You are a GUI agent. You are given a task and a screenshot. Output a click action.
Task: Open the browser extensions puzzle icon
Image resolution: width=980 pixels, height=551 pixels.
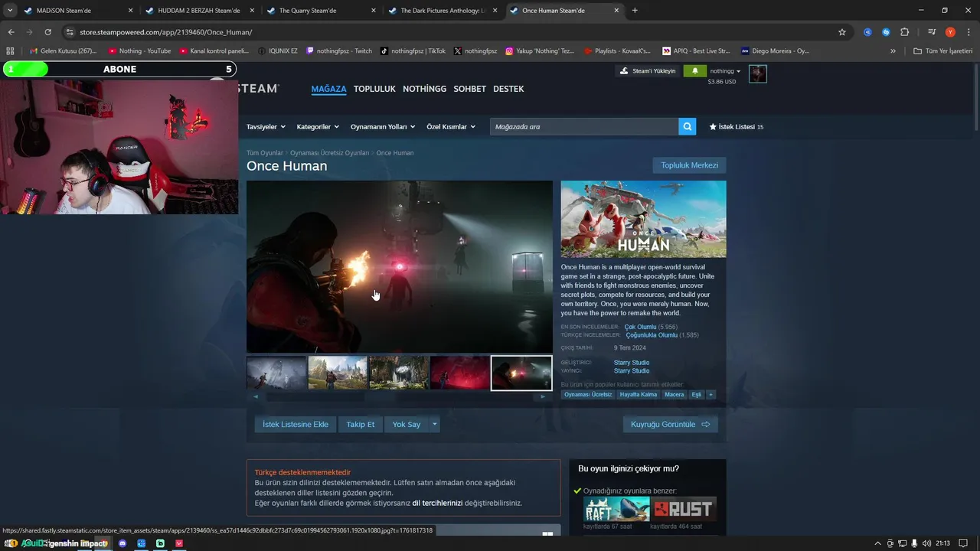coord(904,32)
